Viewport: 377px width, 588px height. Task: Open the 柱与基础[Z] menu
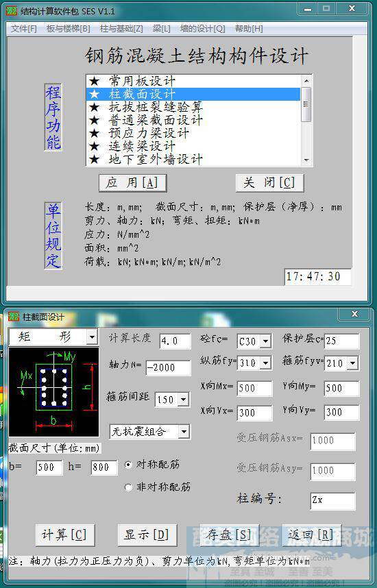[x=121, y=29]
